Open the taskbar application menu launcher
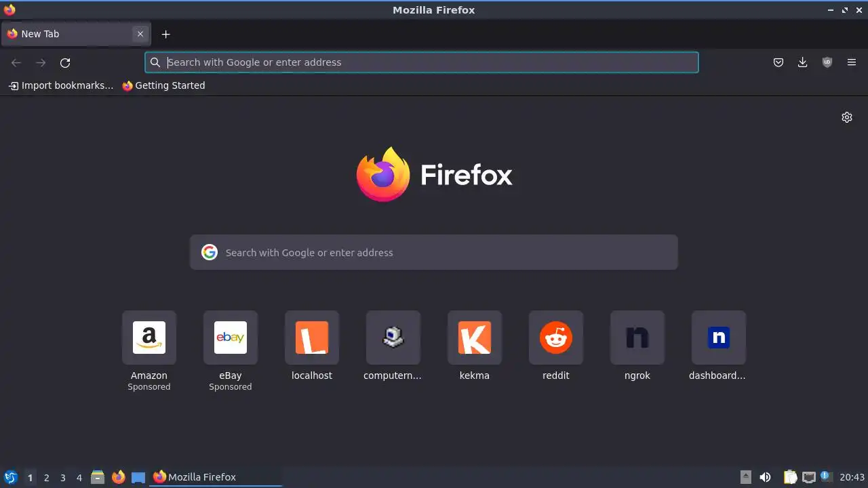This screenshot has height=488, width=868. point(10,477)
